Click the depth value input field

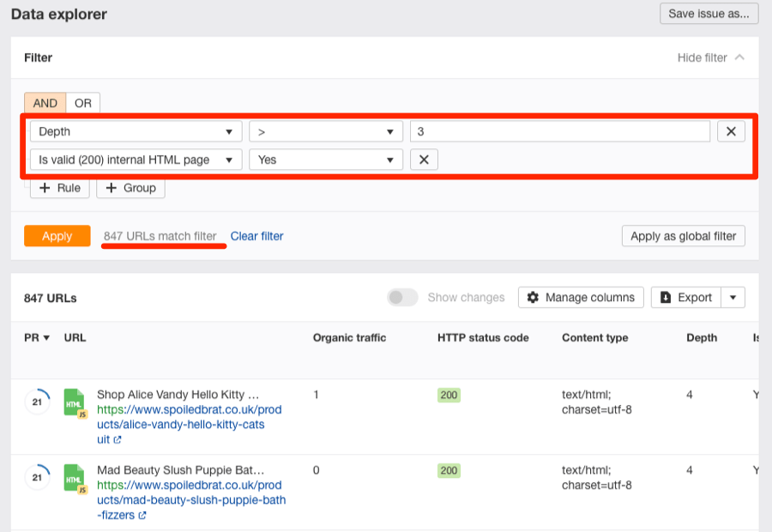tap(559, 131)
